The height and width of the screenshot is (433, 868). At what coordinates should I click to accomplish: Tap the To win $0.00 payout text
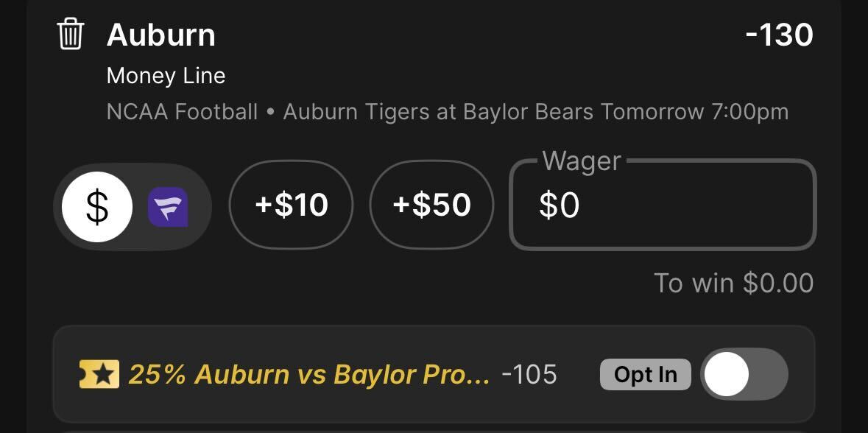coord(733,283)
